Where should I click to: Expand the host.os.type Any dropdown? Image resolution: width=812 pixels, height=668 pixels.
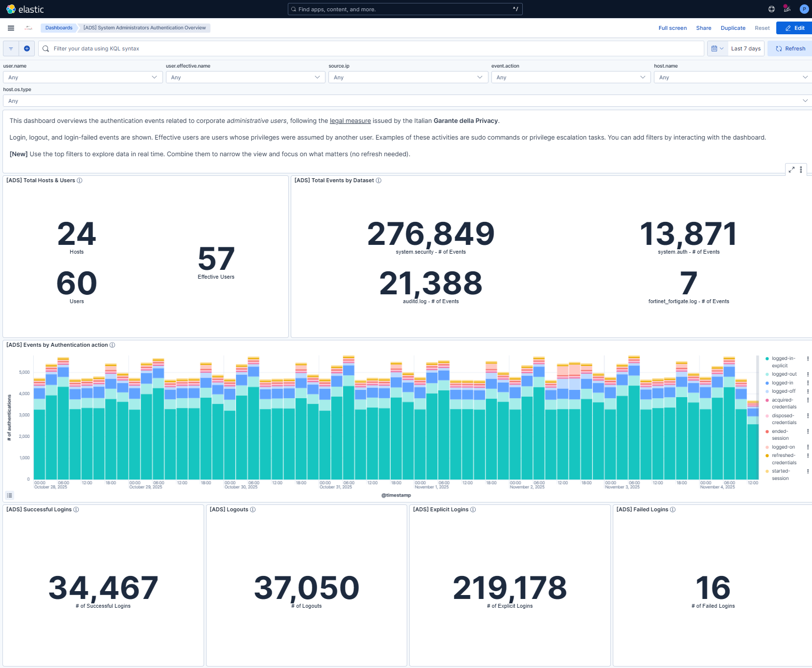click(x=405, y=100)
